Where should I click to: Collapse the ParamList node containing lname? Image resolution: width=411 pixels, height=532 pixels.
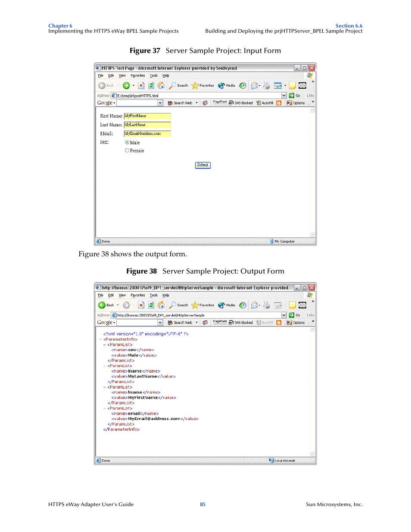click(104, 366)
